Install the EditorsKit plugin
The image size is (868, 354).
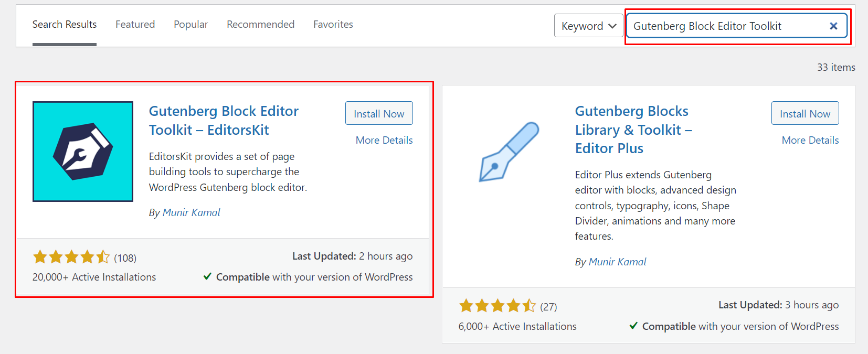(379, 113)
